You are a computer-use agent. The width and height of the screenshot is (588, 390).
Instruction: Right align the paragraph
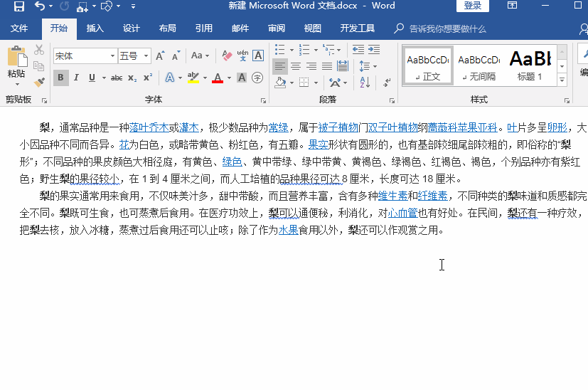311,66
